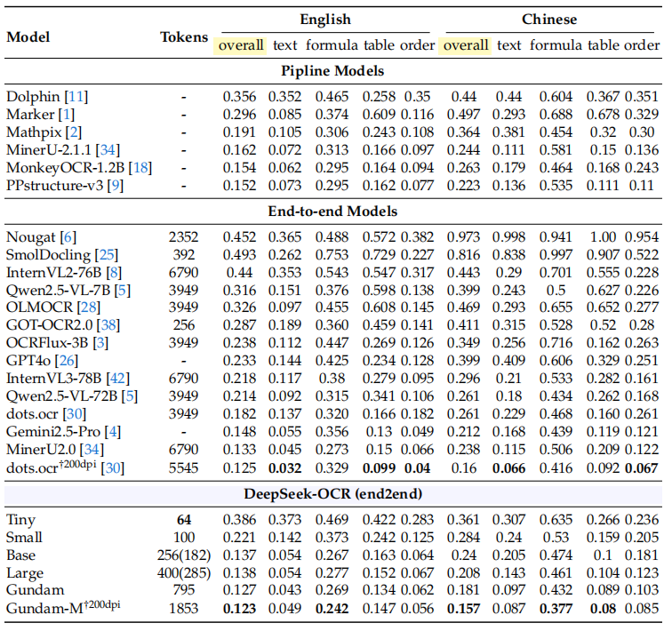Click 0.356 English overall value for Dolphin

pyautogui.click(x=240, y=97)
